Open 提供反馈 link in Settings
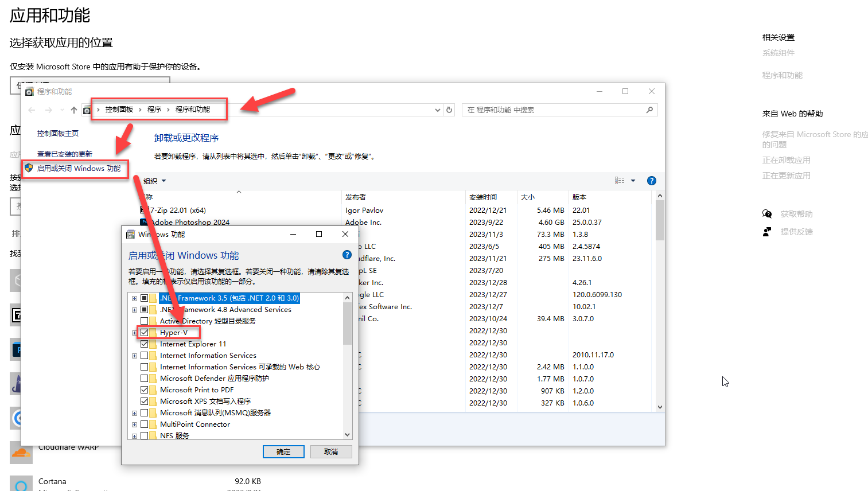 pos(796,232)
